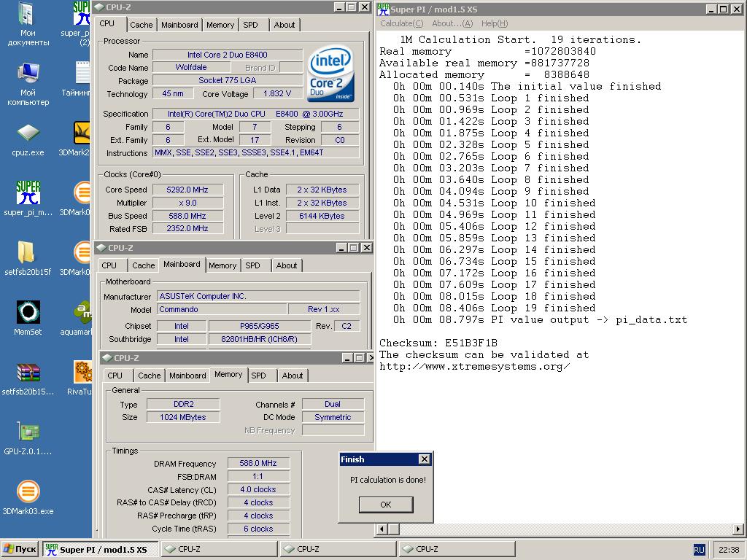The height and width of the screenshot is (560, 747).
Task: Open Memory tab in top CPU-Z window
Action: pos(220,25)
